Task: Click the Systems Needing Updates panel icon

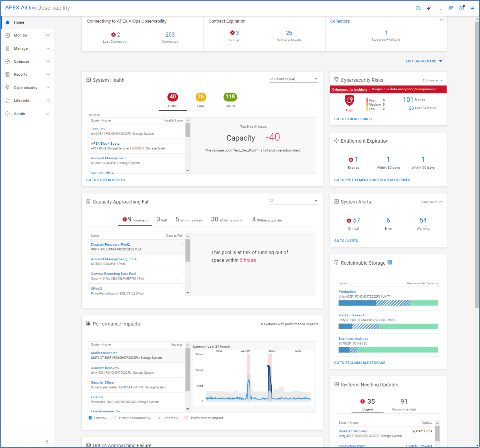Action: coord(336,384)
